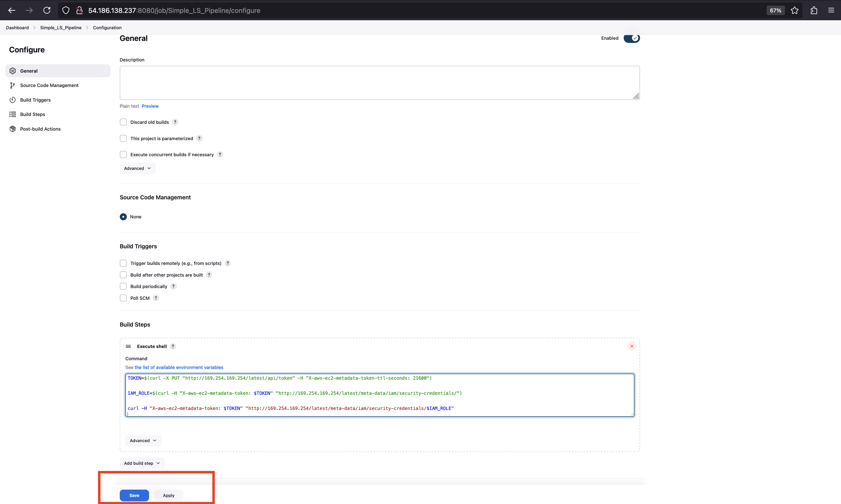
Task: Enable Build periodically checkbox
Action: [x=123, y=287]
